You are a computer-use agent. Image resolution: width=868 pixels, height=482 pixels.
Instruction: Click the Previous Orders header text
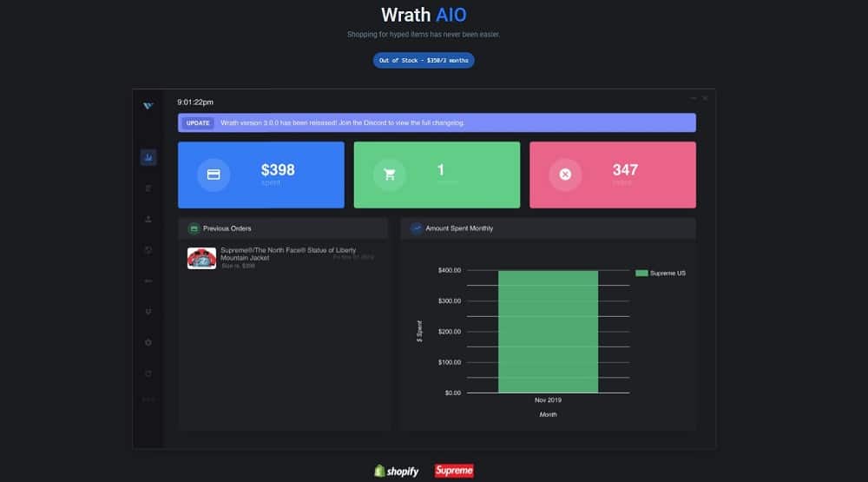(227, 228)
